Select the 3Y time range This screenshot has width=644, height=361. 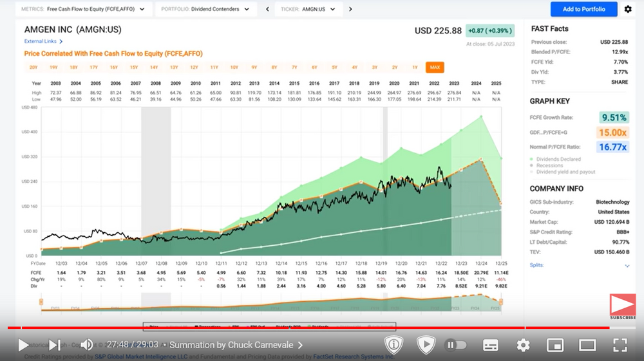[x=375, y=68]
